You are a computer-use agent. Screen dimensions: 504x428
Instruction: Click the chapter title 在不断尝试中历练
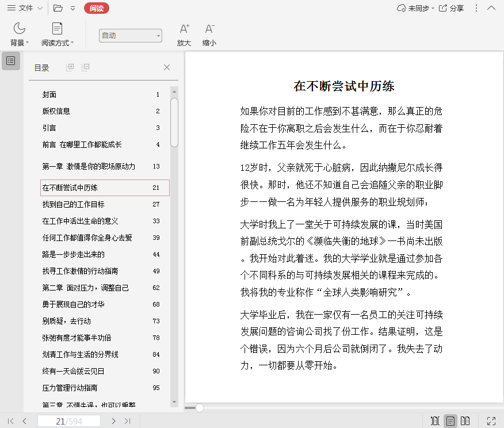tap(344, 86)
